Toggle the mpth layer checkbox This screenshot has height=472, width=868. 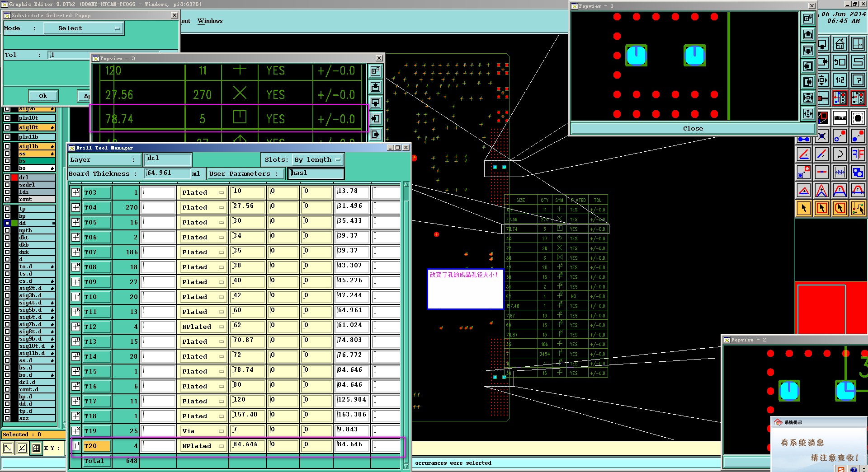pos(7,230)
